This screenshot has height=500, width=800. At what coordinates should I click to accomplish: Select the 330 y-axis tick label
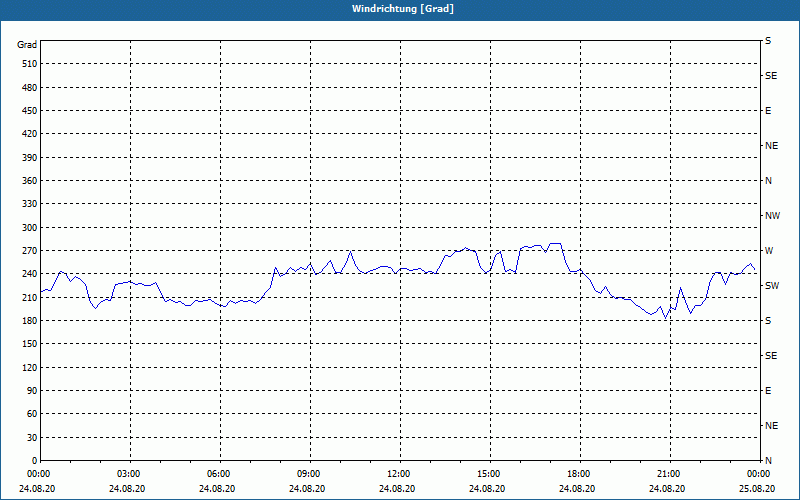coord(30,204)
